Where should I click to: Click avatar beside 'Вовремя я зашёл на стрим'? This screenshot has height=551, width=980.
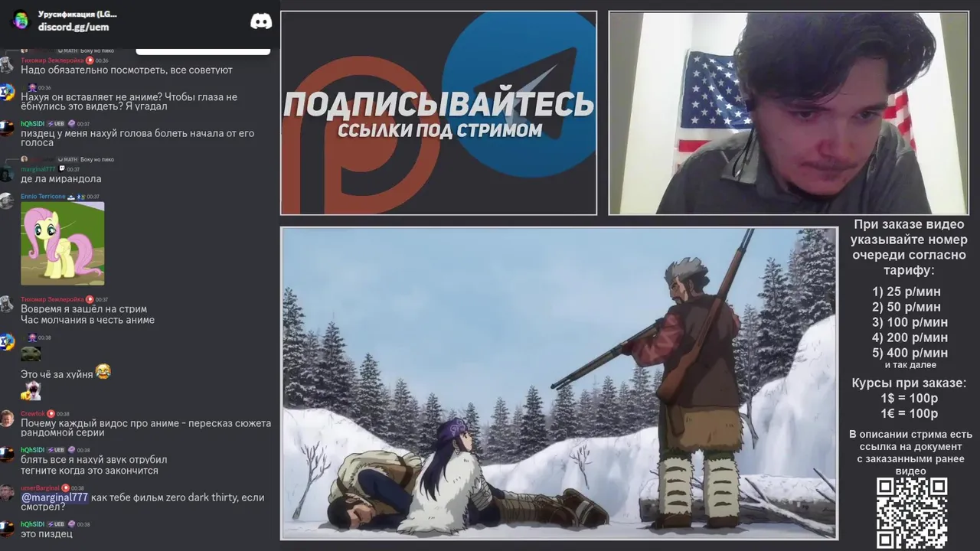(x=7, y=304)
